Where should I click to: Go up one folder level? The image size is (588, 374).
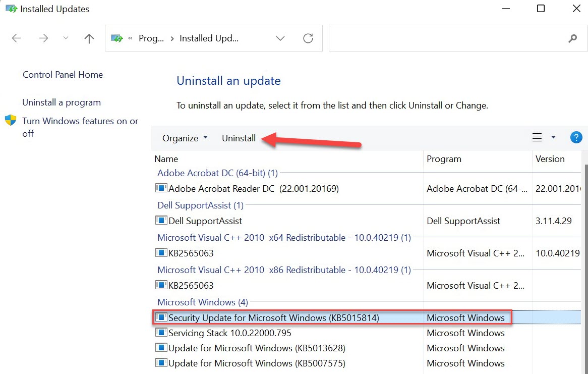89,38
